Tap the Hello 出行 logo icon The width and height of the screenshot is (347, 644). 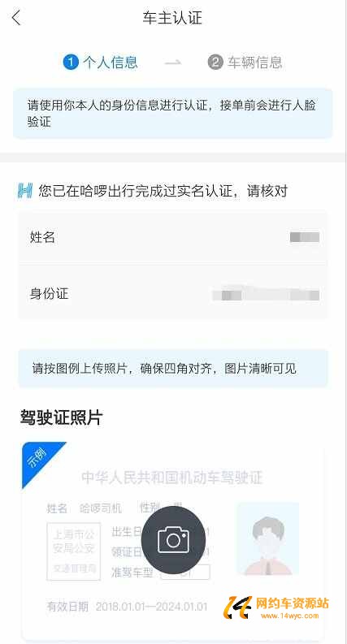[x=25, y=191]
